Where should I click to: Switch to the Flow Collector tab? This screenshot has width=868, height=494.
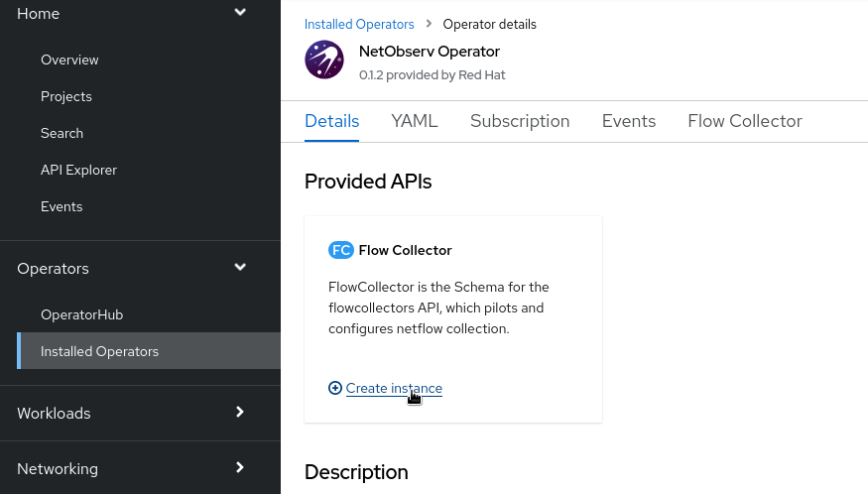(x=745, y=121)
